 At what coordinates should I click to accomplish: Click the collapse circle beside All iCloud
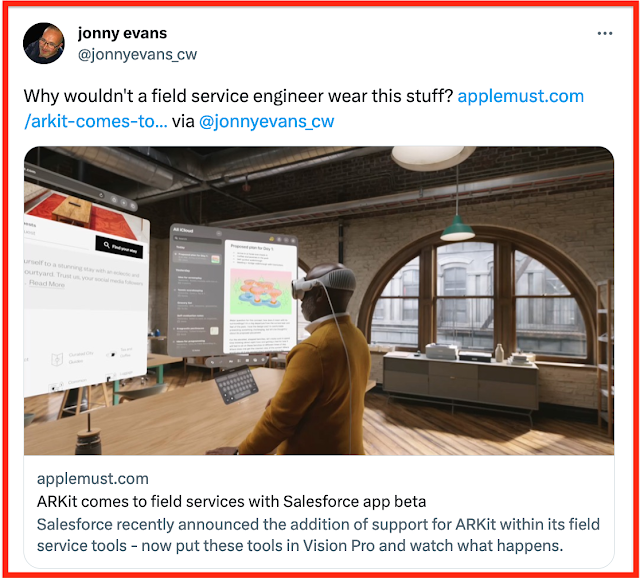click(219, 233)
